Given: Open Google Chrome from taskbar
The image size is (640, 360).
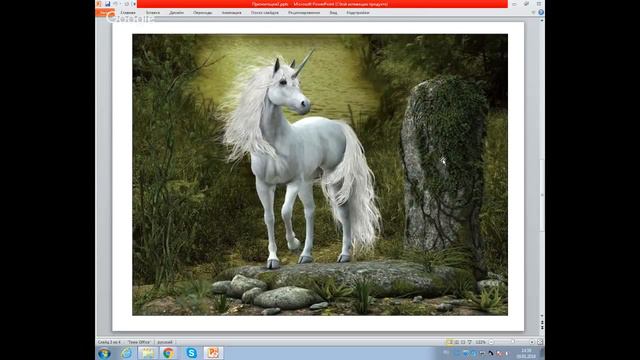Looking at the screenshot, I should (168, 353).
